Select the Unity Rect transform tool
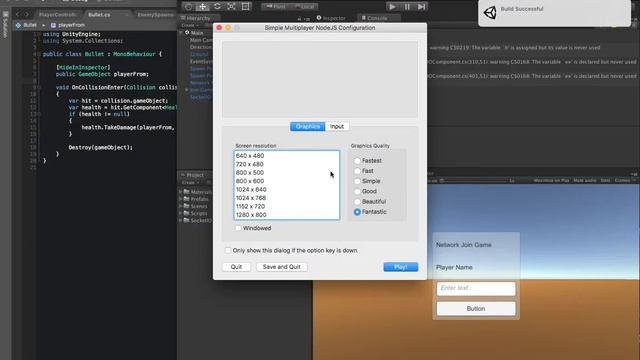 click(246, 7)
